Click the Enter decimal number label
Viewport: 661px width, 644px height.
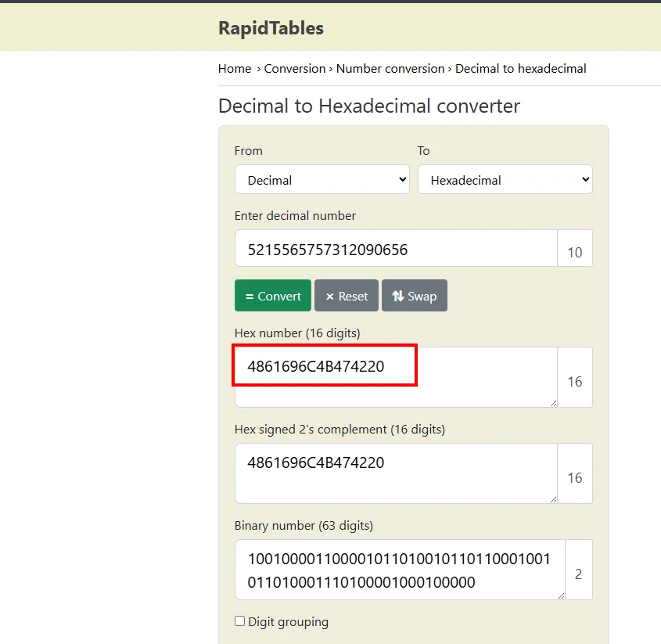295,215
